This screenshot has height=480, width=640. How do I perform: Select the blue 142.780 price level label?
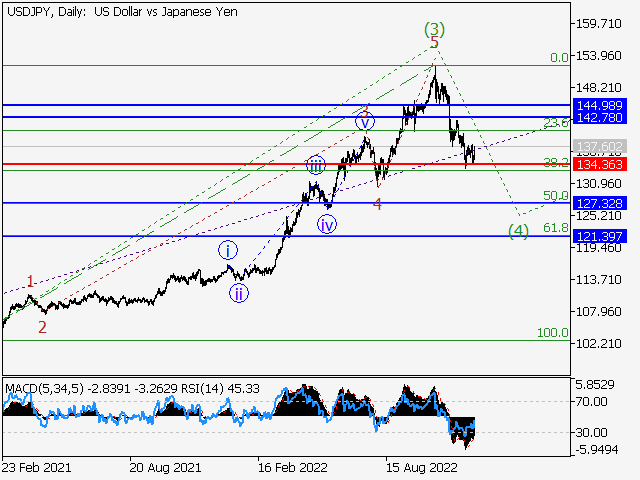point(599,118)
